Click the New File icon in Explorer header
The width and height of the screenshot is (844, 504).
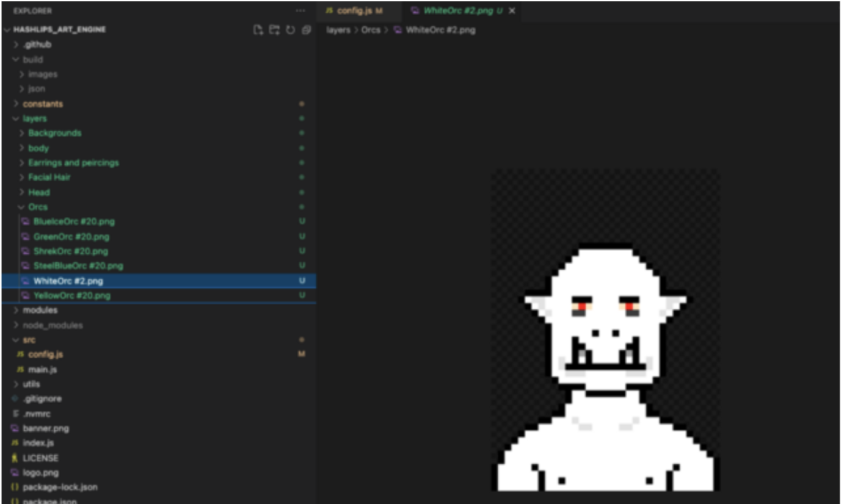[x=258, y=29]
